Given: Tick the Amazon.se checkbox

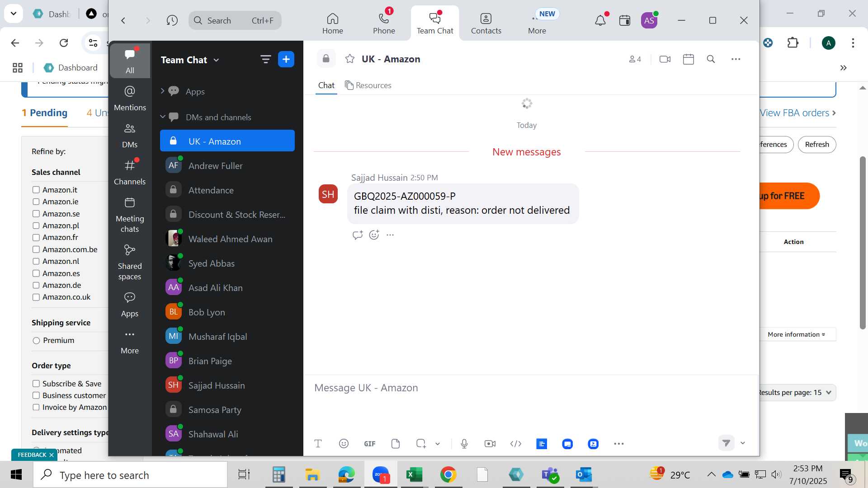Looking at the screenshot, I should [x=36, y=214].
